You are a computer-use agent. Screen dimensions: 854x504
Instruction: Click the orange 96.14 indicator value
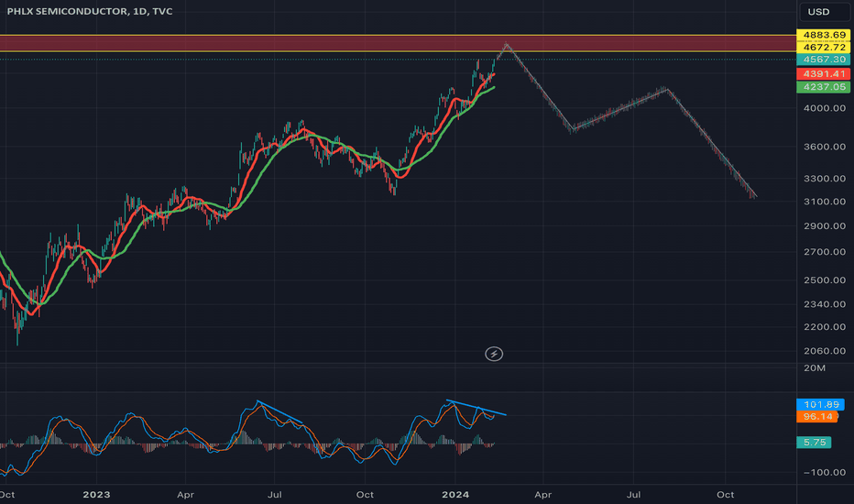(x=817, y=416)
